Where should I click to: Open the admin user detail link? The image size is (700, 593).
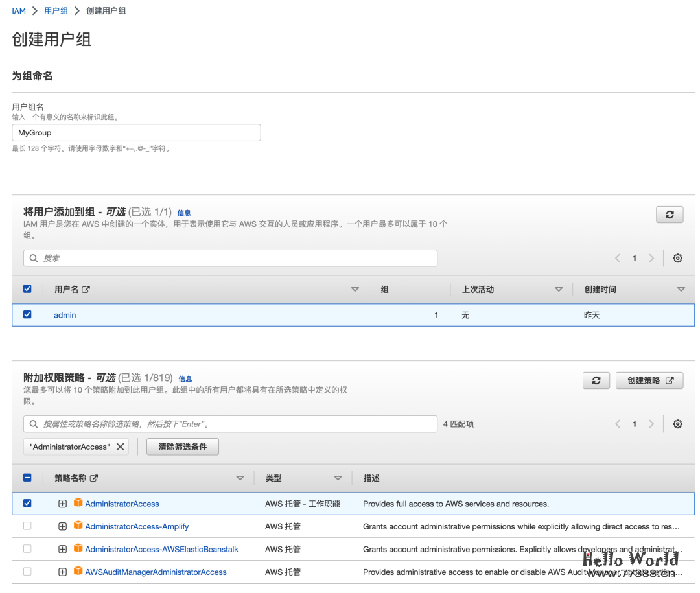64,314
